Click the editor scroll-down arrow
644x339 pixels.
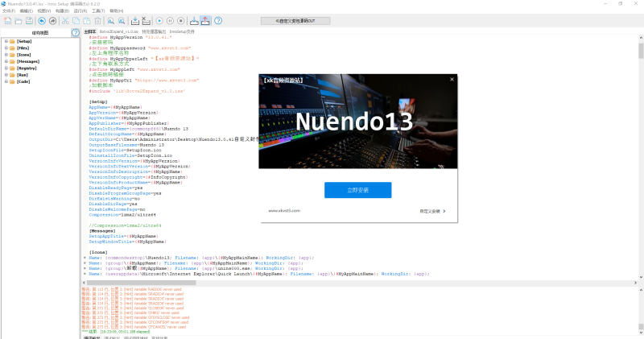click(641, 277)
